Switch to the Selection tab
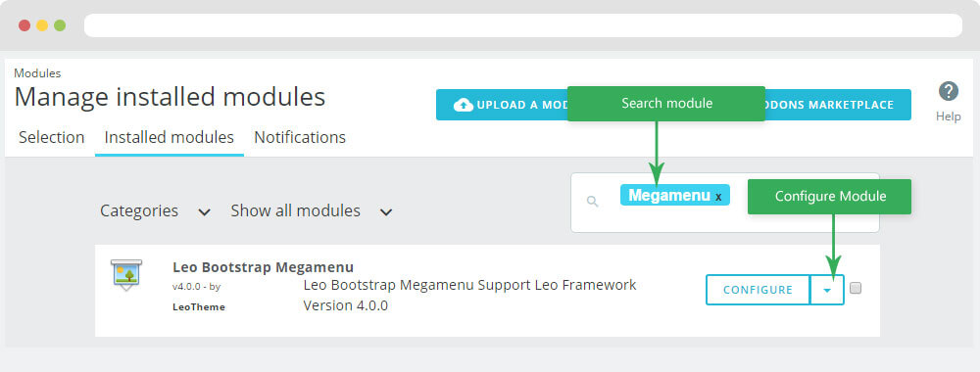Viewport: 980px width, 372px height. click(51, 137)
